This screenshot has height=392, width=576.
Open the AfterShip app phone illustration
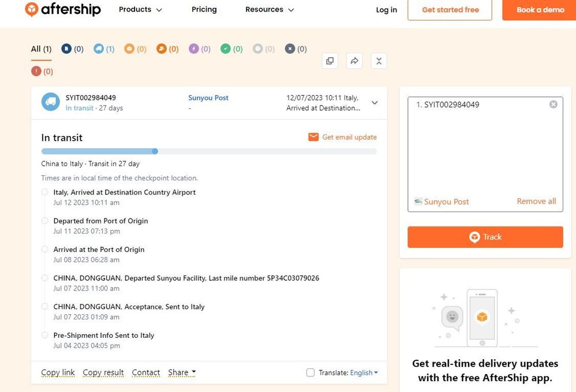click(x=482, y=318)
